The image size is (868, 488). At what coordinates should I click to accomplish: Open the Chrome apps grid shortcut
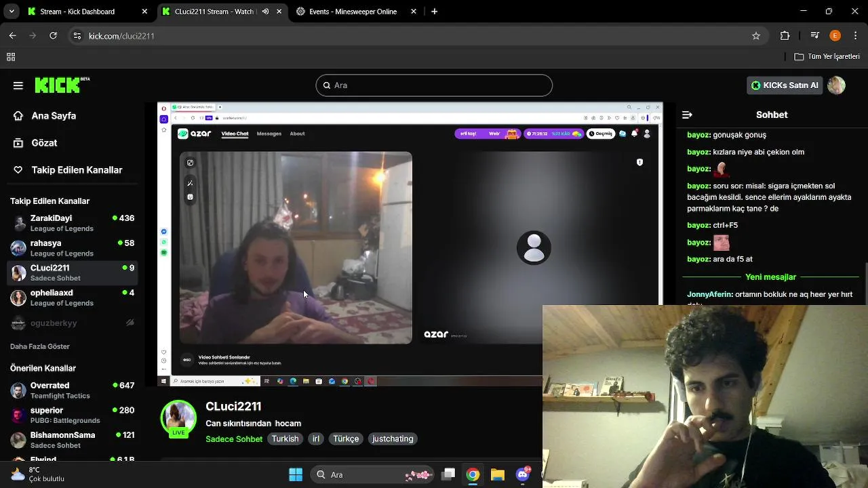(x=11, y=57)
